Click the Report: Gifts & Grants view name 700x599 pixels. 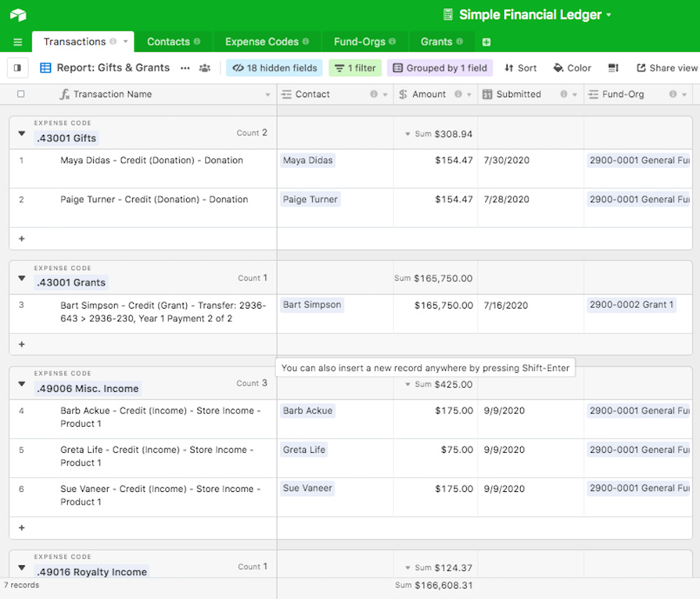pos(113,68)
